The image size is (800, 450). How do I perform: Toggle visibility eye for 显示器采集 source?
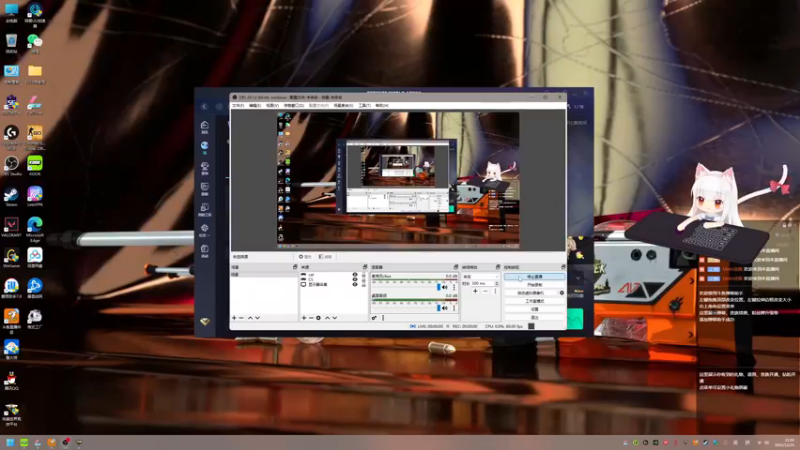(x=355, y=284)
